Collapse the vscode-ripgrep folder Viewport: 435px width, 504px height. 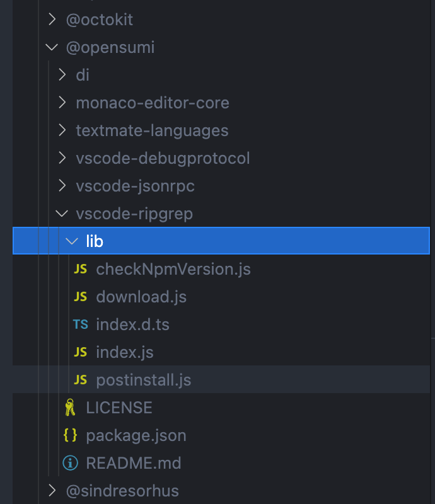point(61,213)
